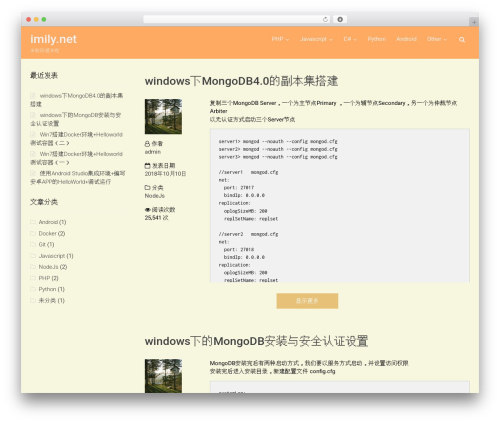Select the NodeJs (2) category in sidebar
The width and height of the screenshot is (500, 423).
tap(53, 267)
